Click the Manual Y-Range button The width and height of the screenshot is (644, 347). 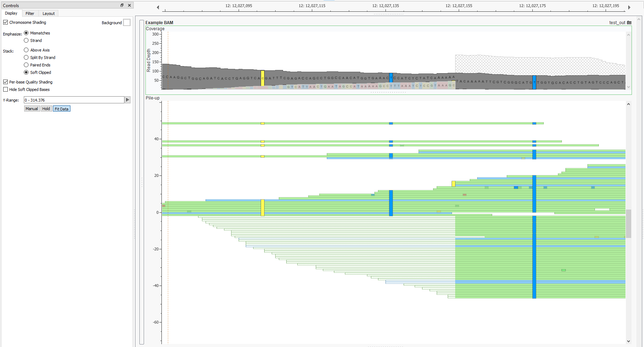click(32, 108)
